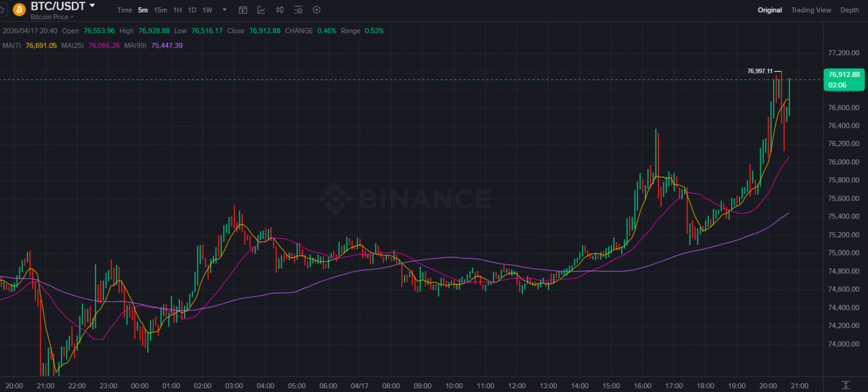Switch to the 15m interval
Screen dimensions: 868x392
click(x=160, y=10)
